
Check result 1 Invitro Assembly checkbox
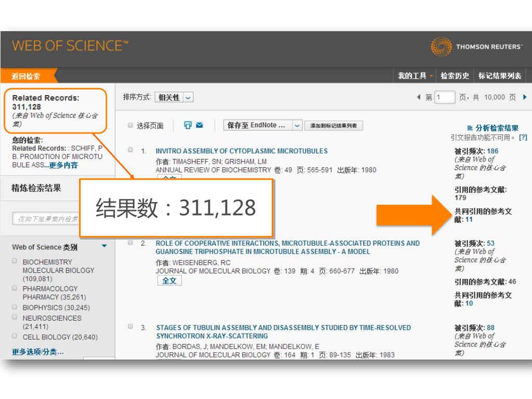(x=130, y=150)
